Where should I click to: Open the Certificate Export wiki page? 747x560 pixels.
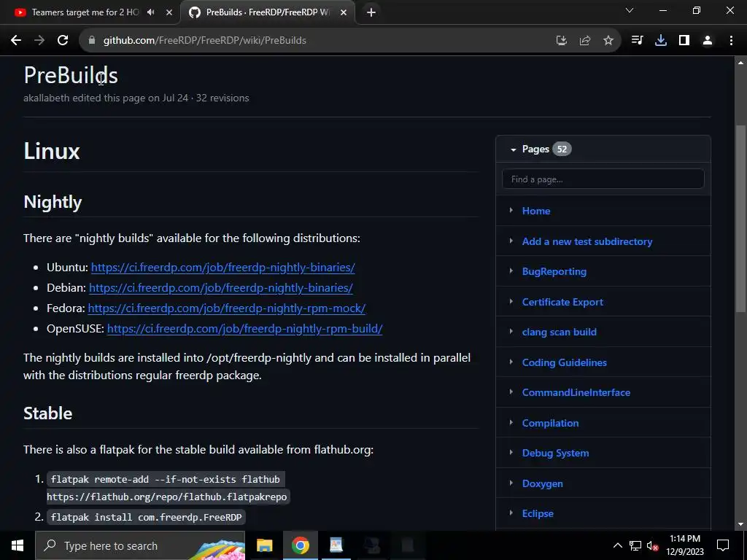click(x=562, y=302)
